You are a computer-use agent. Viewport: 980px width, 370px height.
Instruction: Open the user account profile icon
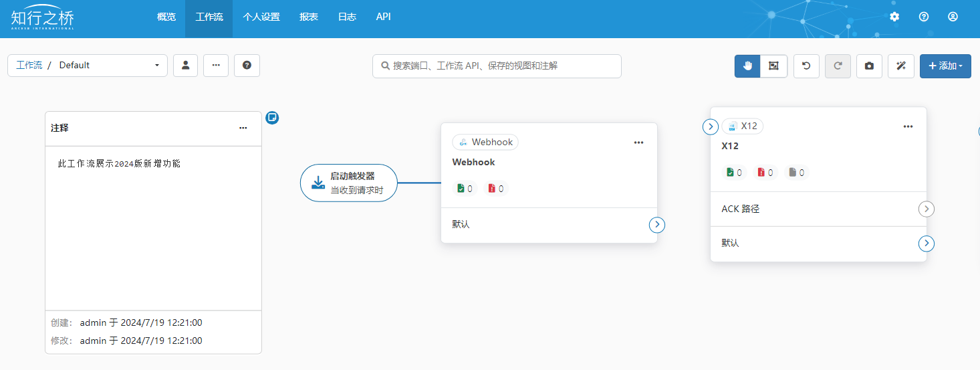pyautogui.click(x=953, y=17)
